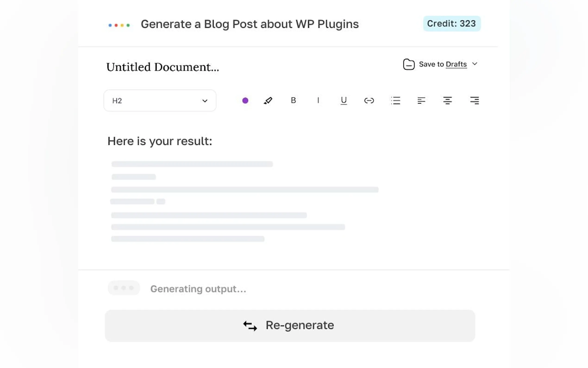This screenshot has height=368, width=588.
Task: Align text to the right
Action: [474, 101]
